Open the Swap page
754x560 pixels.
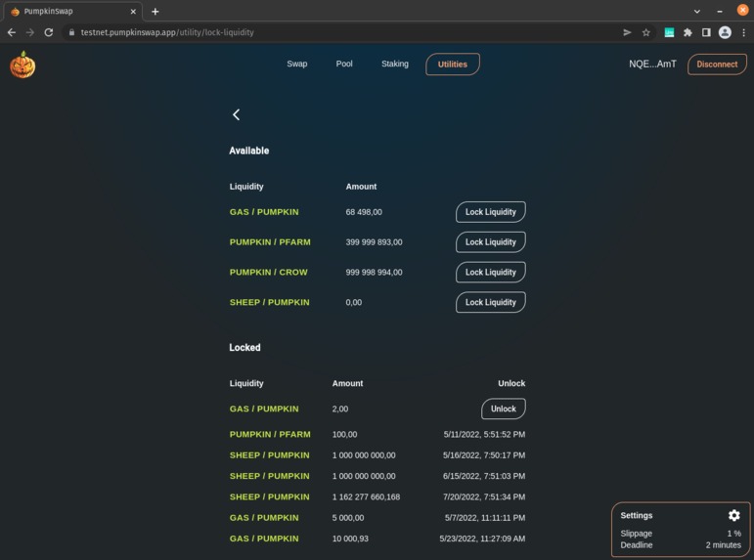click(x=296, y=64)
